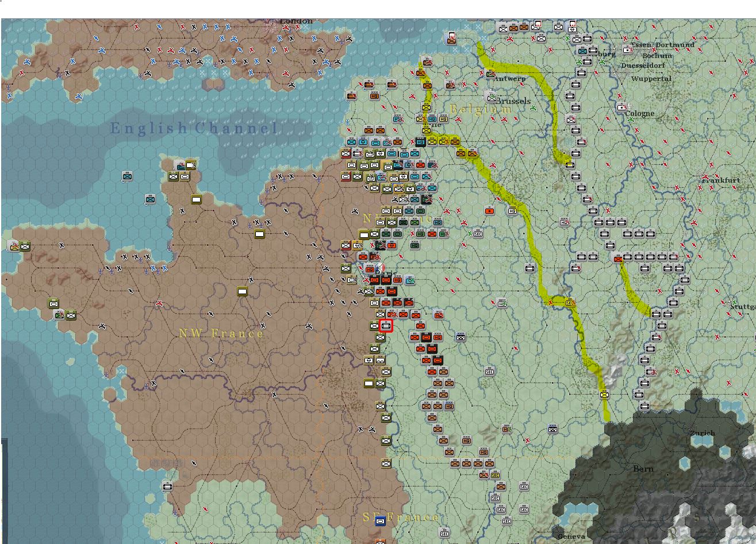This screenshot has height=544, width=756.
Task: Select the unit counter beside the Brussels label
Action: point(490,96)
